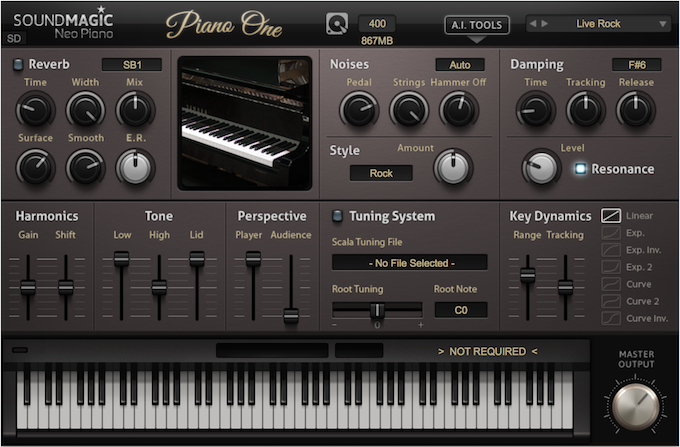Click the 400 voices value box
The height and width of the screenshot is (447, 680).
pos(377,23)
